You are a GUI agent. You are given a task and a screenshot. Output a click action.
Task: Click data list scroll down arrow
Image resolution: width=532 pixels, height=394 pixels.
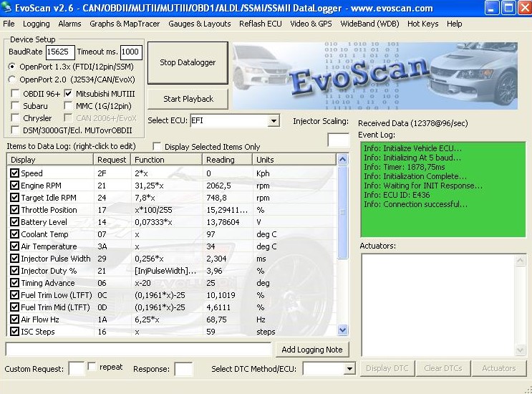point(343,330)
